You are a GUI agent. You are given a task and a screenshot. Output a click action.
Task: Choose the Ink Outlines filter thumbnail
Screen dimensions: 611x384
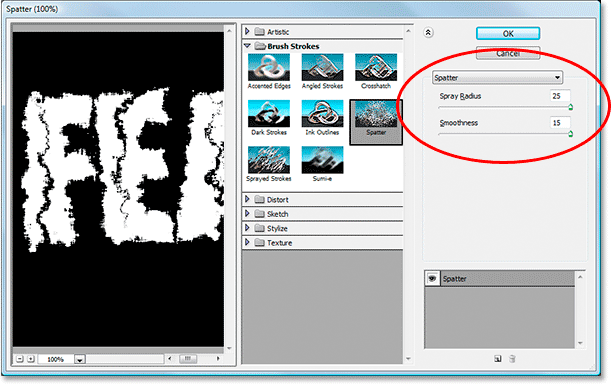322,113
